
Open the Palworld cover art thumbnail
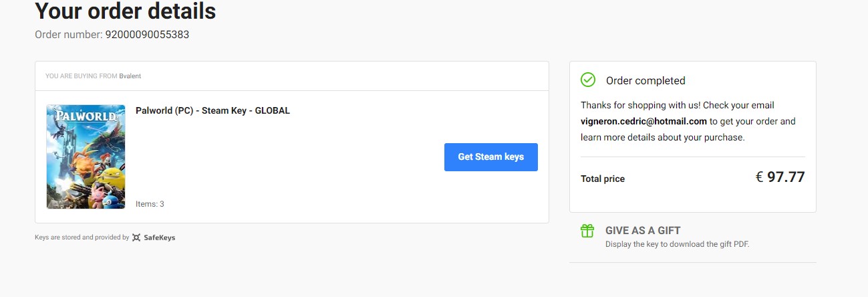tap(86, 157)
